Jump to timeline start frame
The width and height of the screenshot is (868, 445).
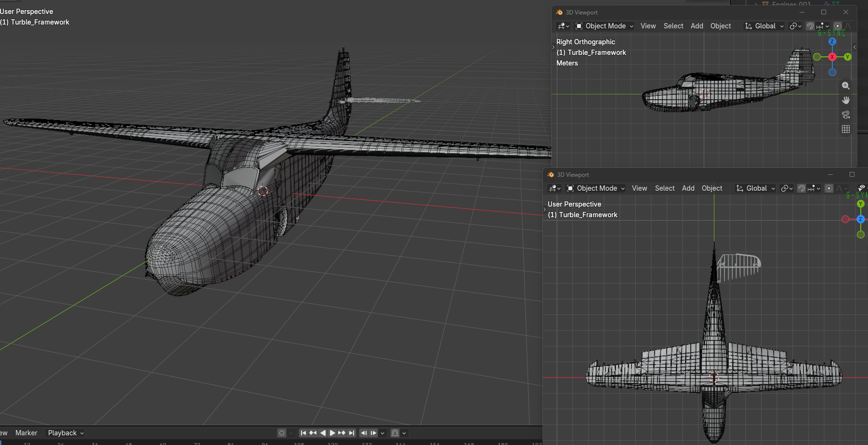(303, 433)
